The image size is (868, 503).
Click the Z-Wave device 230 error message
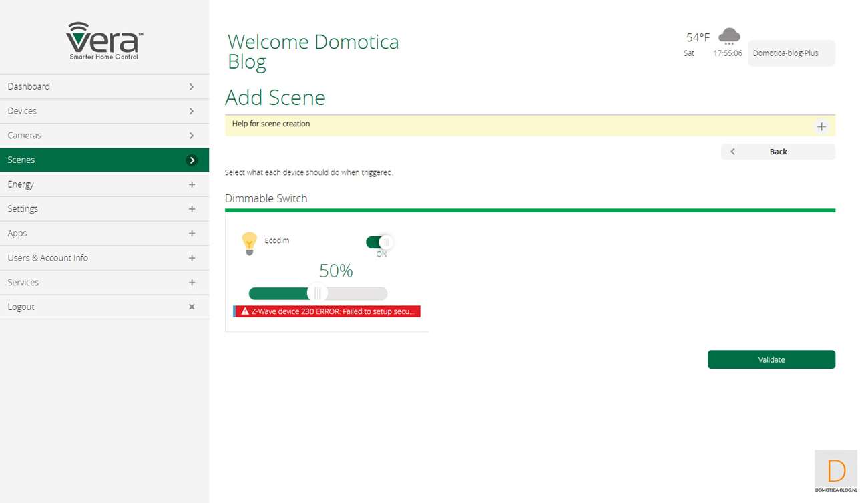332,311
